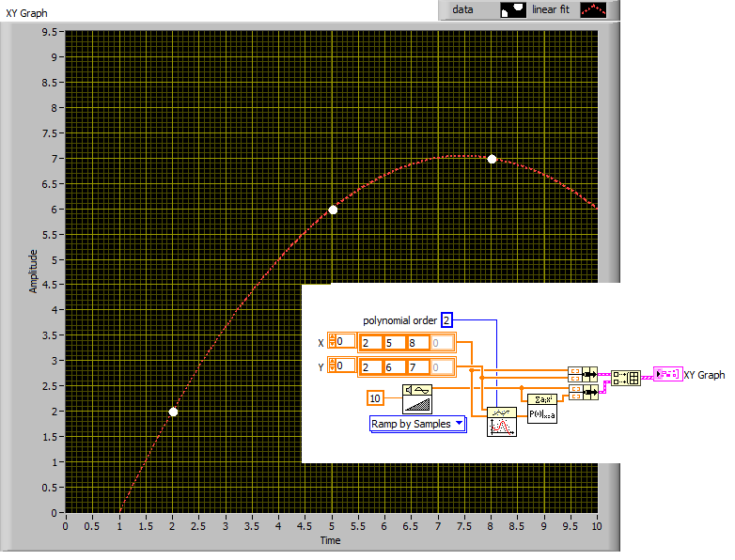
Task: Click the samples constant 10
Action: click(x=375, y=398)
